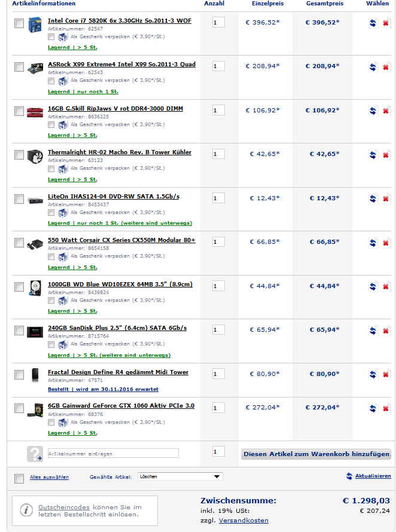Tick the G.Skill RipJaws V item checkbox
Image resolution: width=396 pixels, height=532 pixels.
point(19,111)
